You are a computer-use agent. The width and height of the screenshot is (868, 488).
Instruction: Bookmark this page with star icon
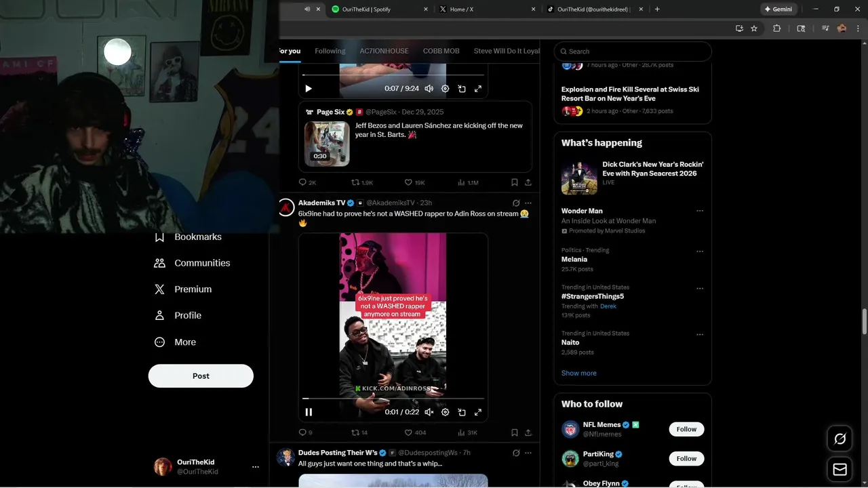pos(754,28)
